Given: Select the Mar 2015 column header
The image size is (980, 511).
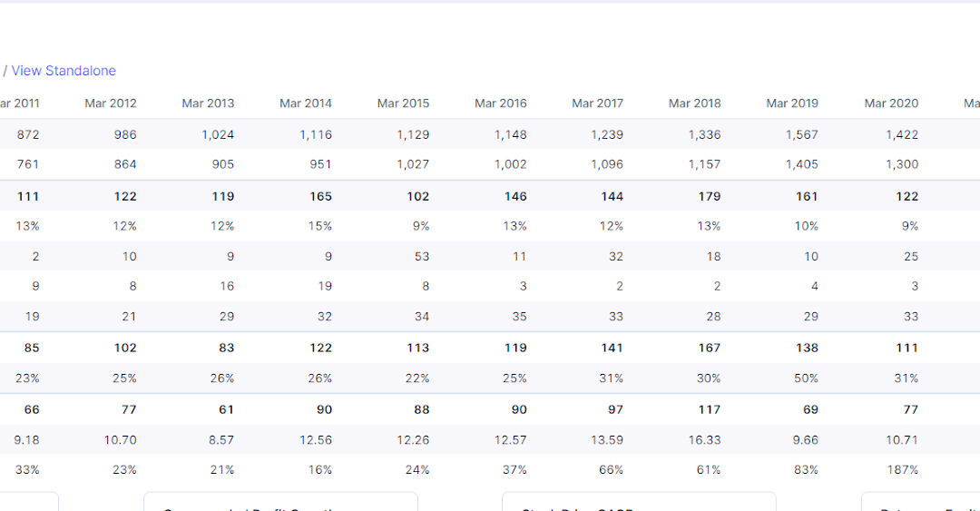Looking at the screenshot, I should (403, 103).
